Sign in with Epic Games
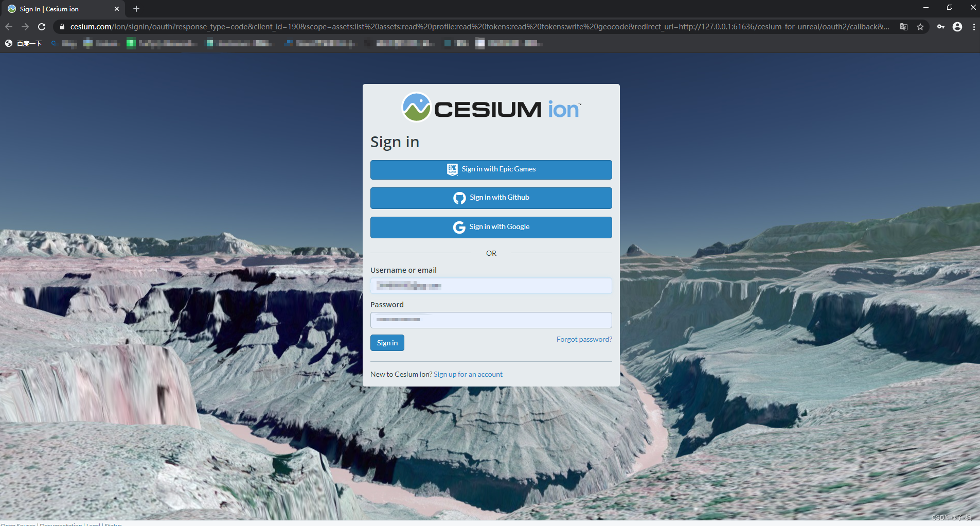 (491, 170)
